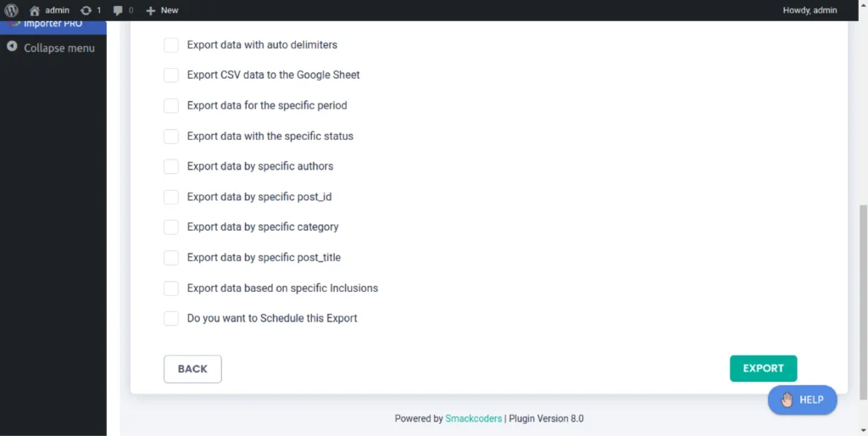
Task: Enable Do you want to Schedule this Export
Action: (x=171, y=319)
